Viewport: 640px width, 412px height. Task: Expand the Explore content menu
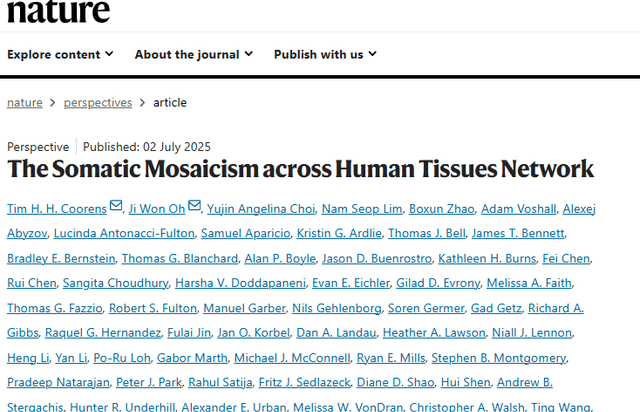point(60,54)
